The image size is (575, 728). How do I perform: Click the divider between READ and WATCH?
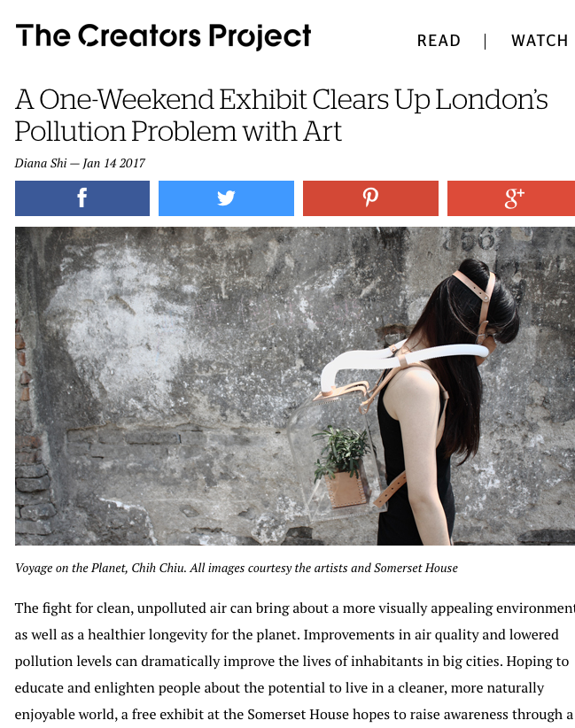(x=485, y=42)
